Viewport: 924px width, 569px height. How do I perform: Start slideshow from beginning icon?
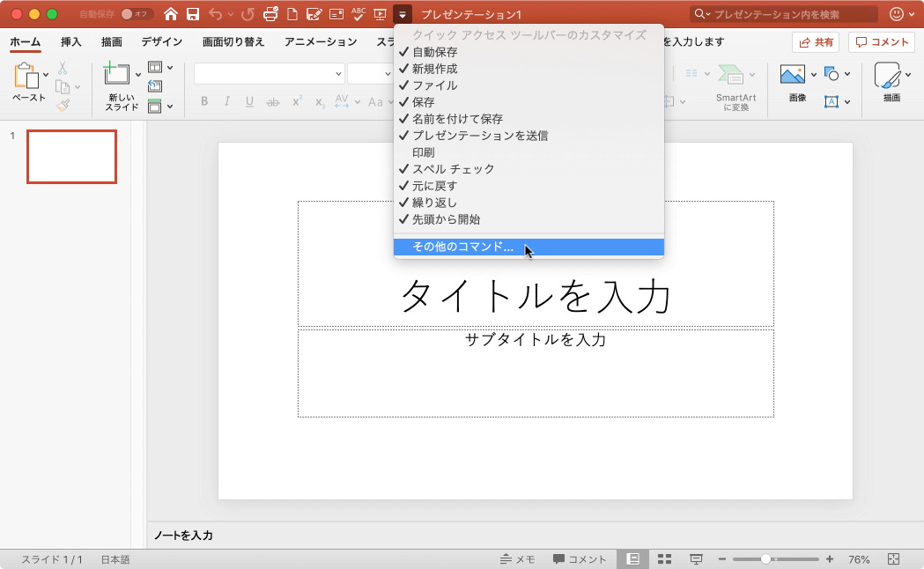pyautogui.click(x=381, y=14)
